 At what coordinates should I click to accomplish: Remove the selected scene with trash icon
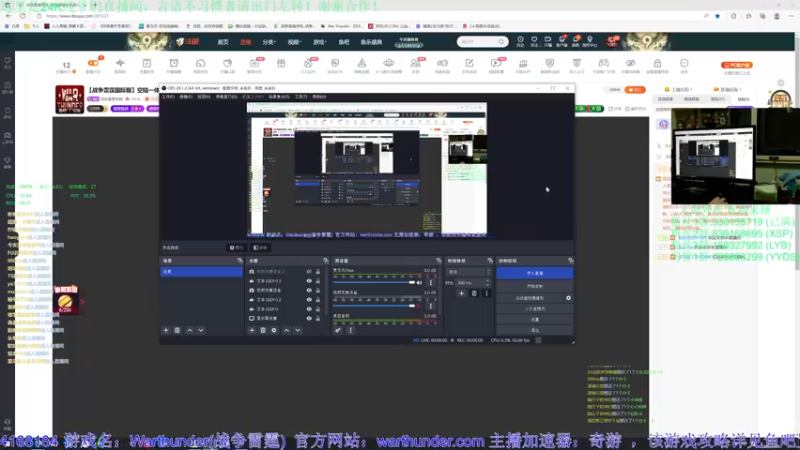(x=177, y=330)
